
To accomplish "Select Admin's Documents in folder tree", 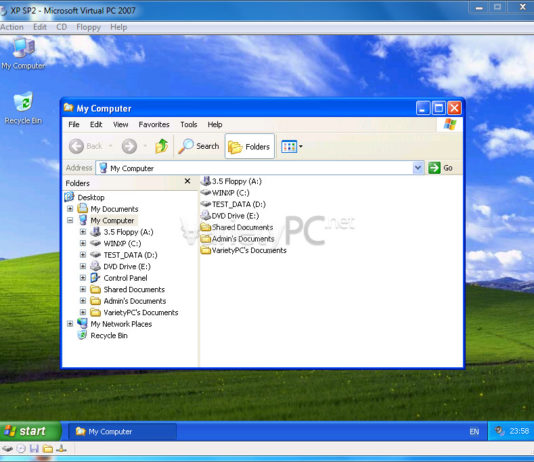I will click(135, 301).
